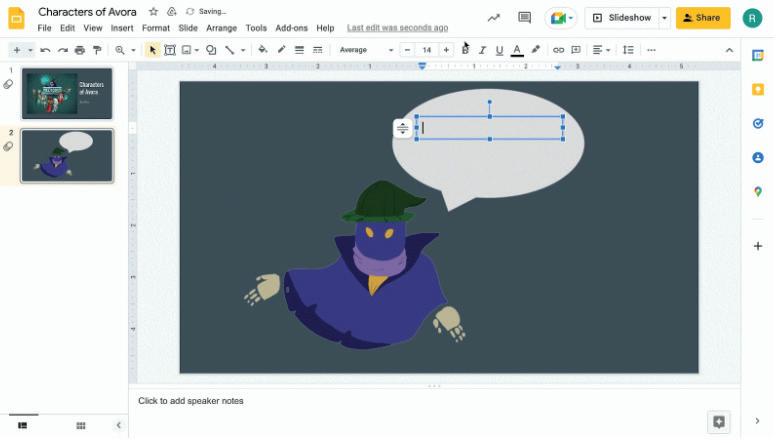779x443 pixels.
Task: Start the Slideshow
Action: (x=622, y=18)
